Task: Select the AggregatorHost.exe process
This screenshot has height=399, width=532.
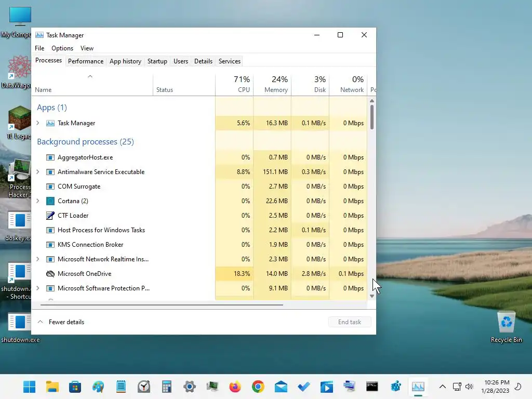Action: [x=199, y=157]
